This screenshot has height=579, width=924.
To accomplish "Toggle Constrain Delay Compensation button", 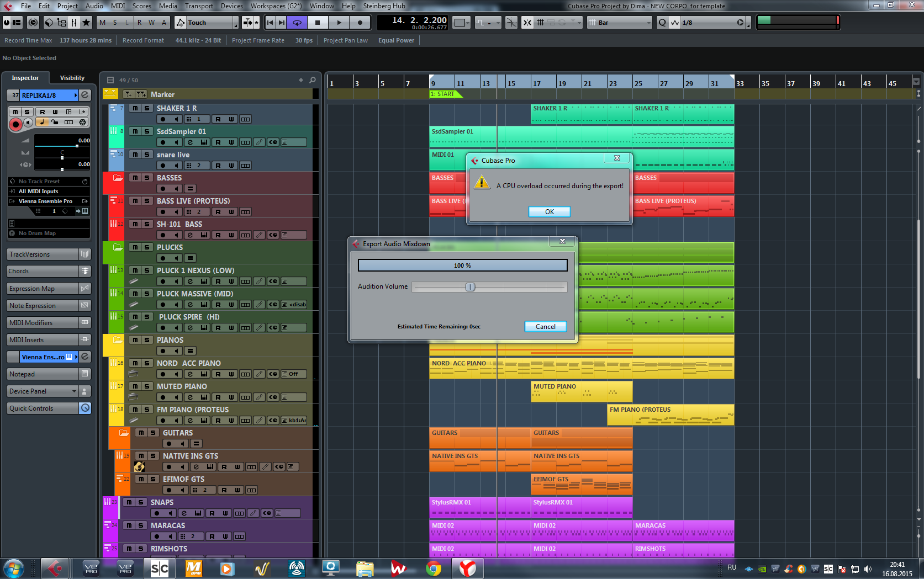I will tap(33, 23).
